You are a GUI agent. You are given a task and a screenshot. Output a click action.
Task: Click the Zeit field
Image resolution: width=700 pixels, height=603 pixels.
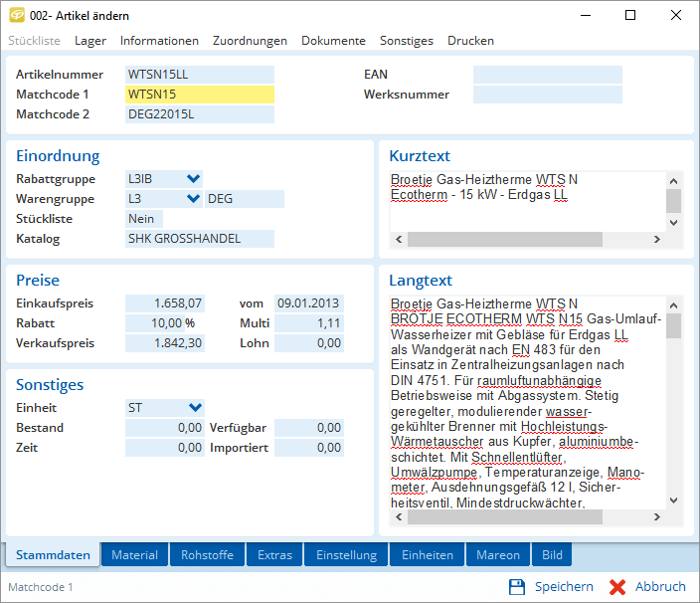click(165, 448)
